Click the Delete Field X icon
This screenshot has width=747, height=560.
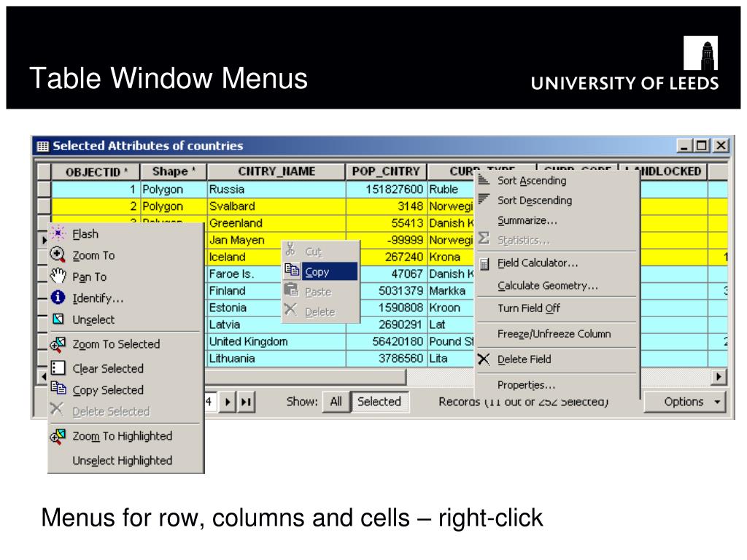484,359
